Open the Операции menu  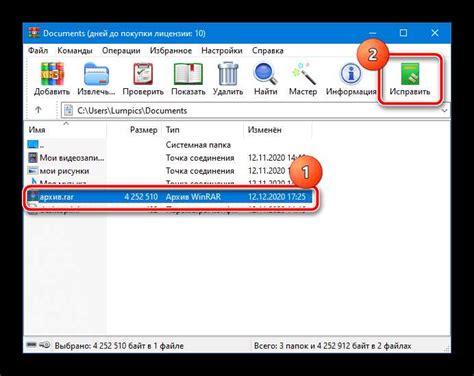coord(121,51)
